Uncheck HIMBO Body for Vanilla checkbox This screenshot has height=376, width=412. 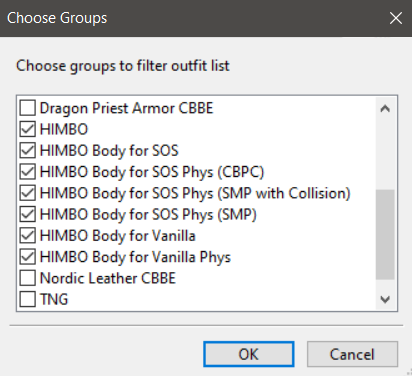click(x=27, y=236)
